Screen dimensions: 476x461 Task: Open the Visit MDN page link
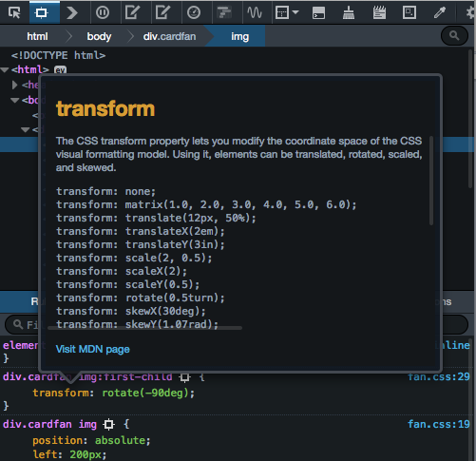coord(93,349)
